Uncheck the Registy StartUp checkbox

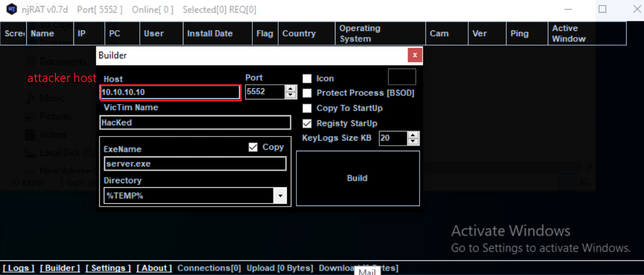tap(307, 123)
